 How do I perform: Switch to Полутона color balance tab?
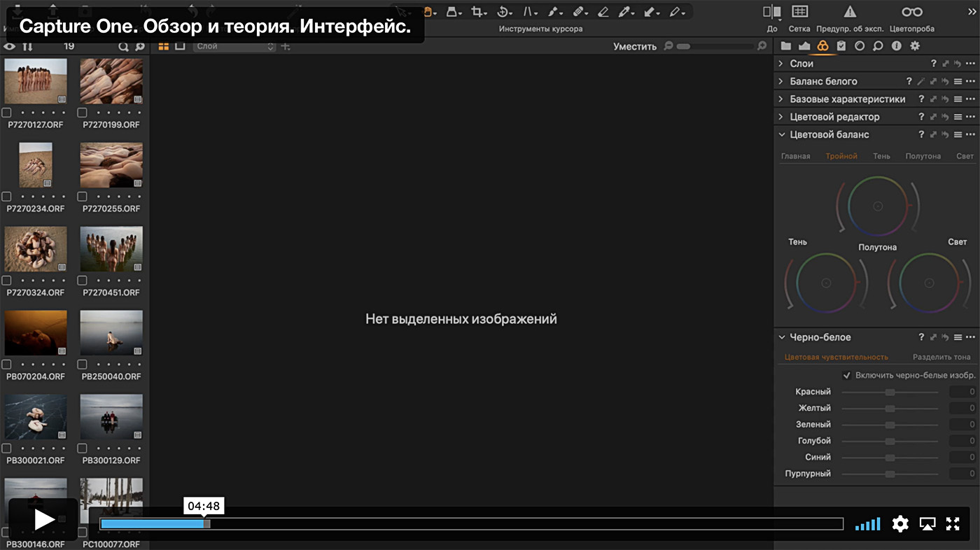pos(923,156)
